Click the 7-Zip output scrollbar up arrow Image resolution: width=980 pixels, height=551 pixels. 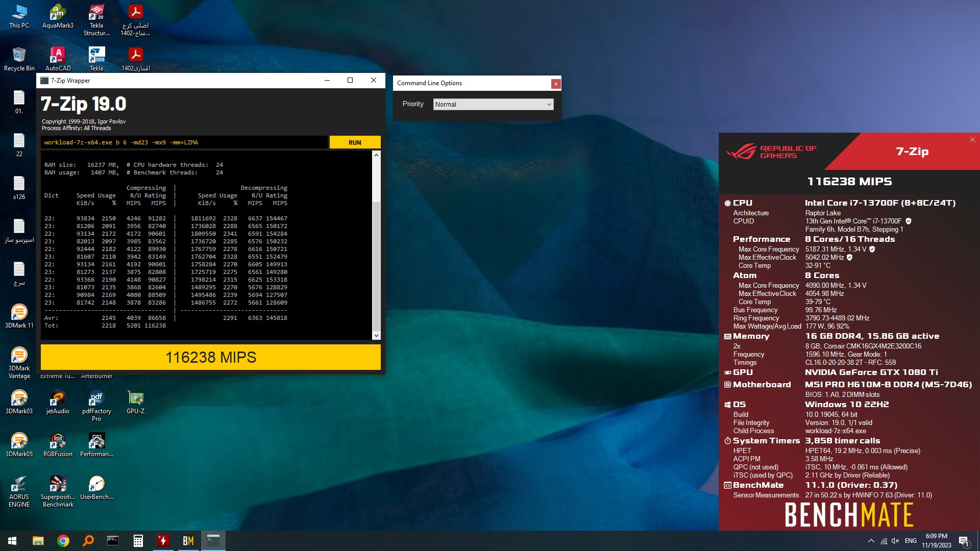tap(376, 155)
